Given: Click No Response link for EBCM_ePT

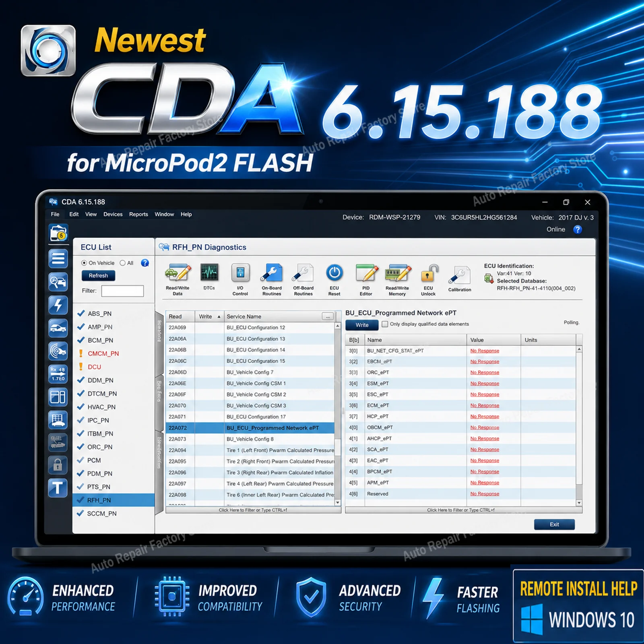Looking at the screenshot, I should tap(485, 361).
